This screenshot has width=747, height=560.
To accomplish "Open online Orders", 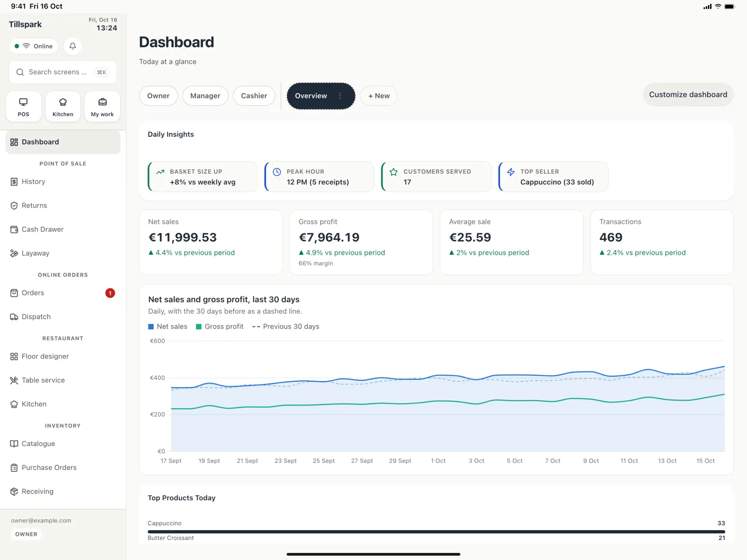I will point(63,293).
